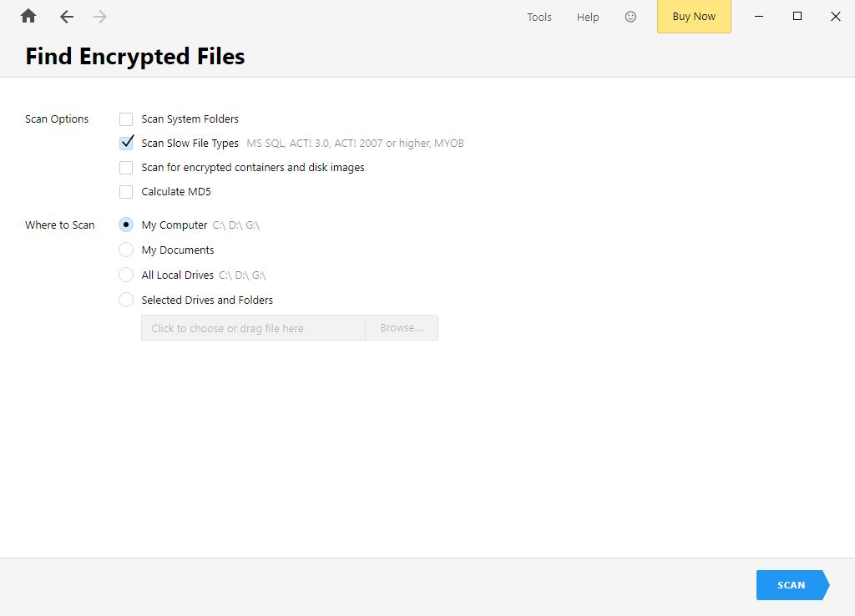Click the MS SQL, ACT! 3.0 hint text

(355, 143)
